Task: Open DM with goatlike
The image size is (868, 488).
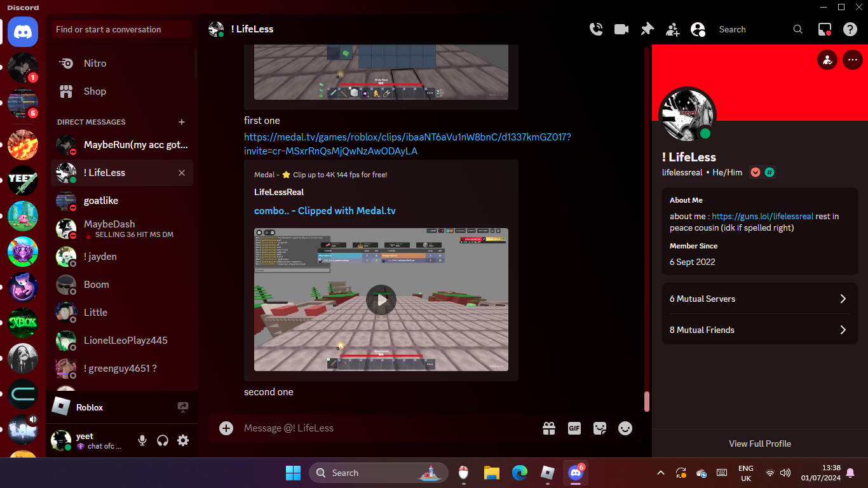Action: point(122,201)
